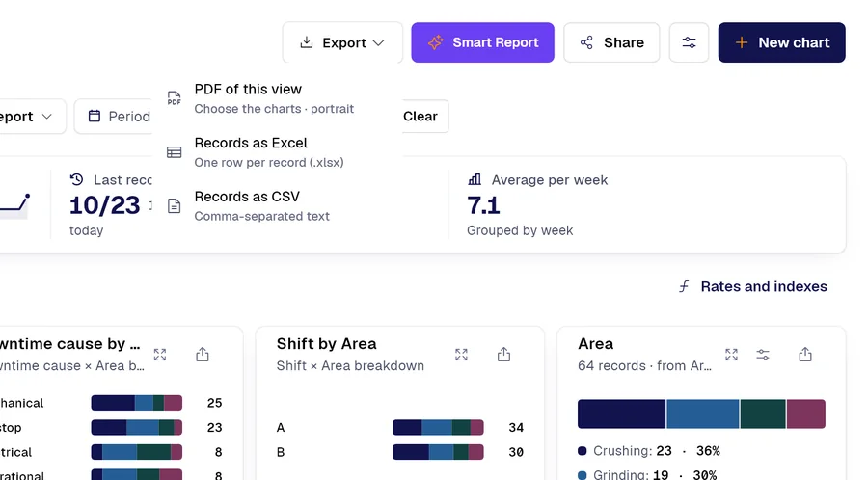Click the Grinding legend entry
The image size is (868, 480).
[647, 475]
